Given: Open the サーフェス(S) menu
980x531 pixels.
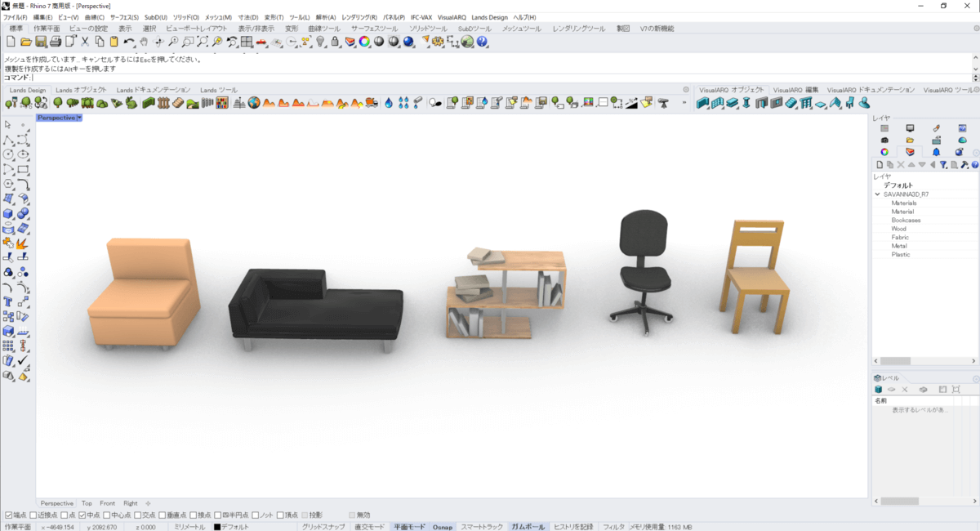Looking at the screenshot, I should coord(124,17).
